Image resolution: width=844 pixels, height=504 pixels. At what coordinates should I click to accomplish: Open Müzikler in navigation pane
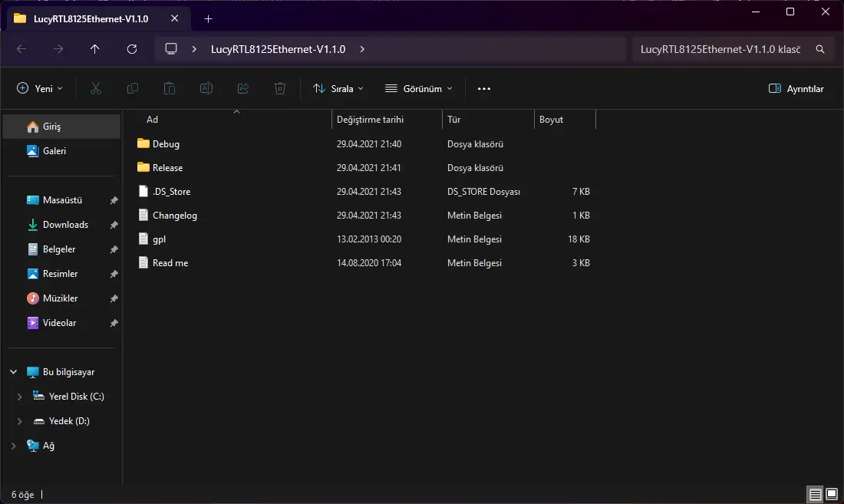61,298
